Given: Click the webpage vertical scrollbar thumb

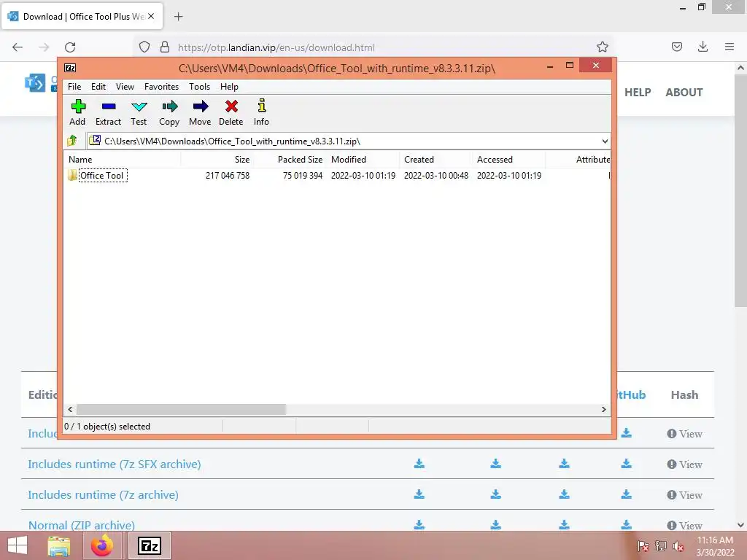Looking at the screenshot, I should tap(741, 190).
